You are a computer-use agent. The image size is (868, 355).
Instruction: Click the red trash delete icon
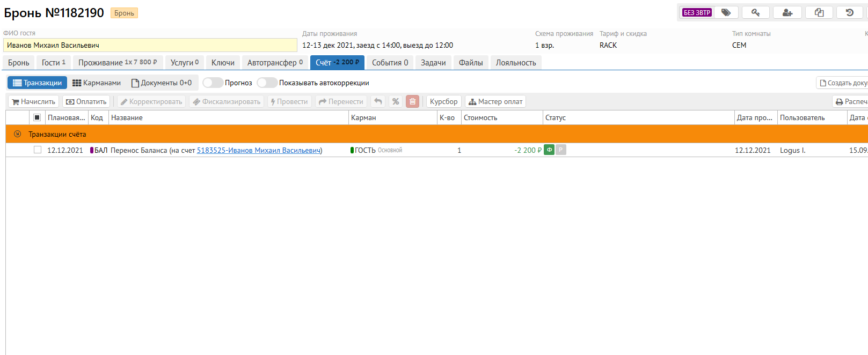point(412,101)
